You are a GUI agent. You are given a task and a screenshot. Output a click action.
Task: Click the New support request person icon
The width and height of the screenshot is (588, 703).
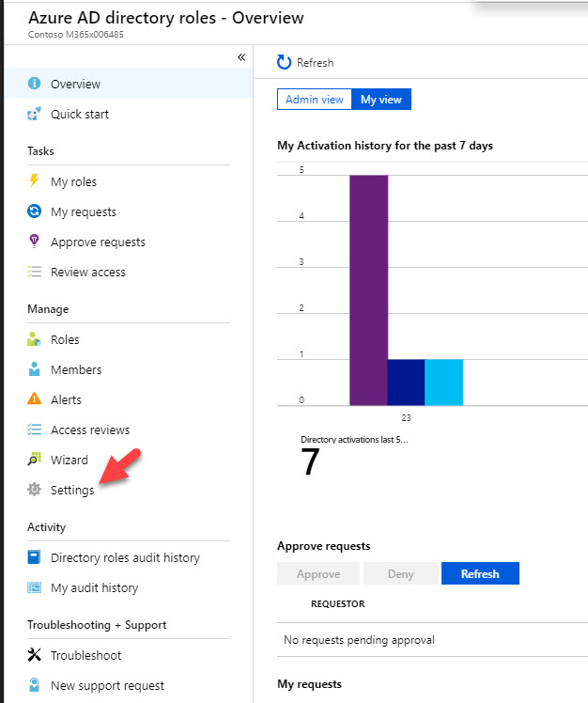click(x=34, y=684)
